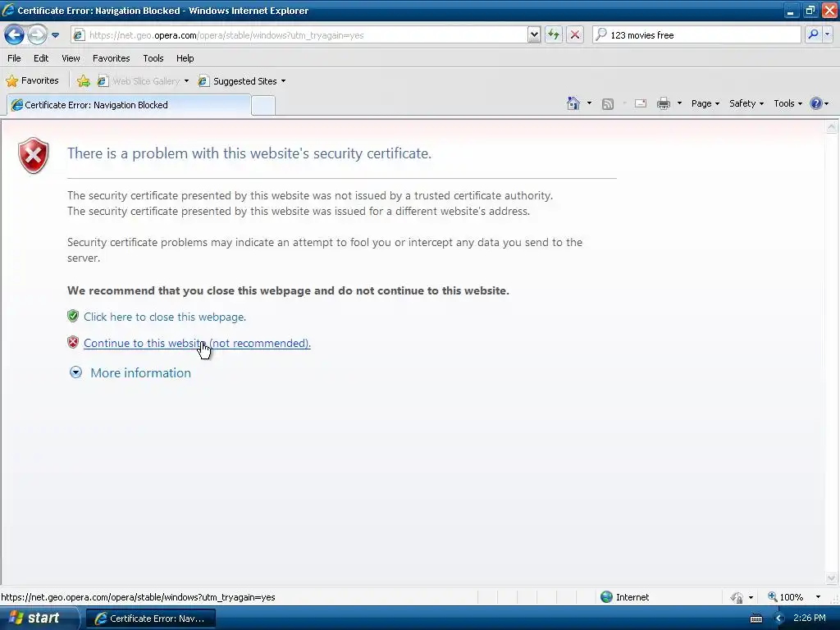Click the Add to Favorites Bar icon
Screen dimensions: 840x630
tap(83, 81)
